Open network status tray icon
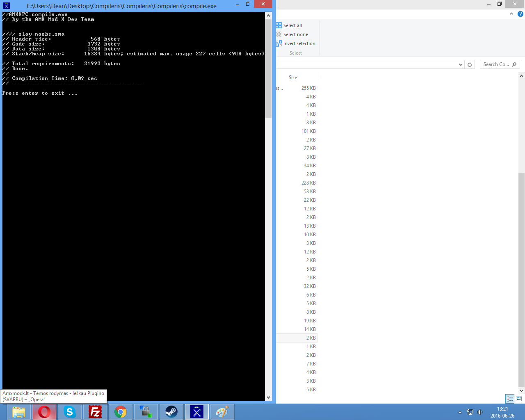The width and height of the screenshot is (525, 420). 470,412
